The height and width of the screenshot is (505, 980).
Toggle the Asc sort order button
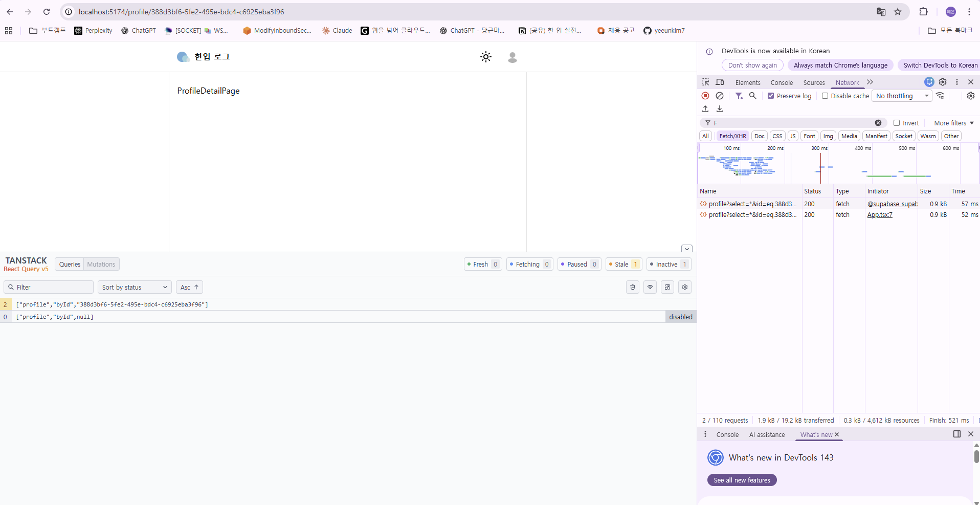(189, 287)
